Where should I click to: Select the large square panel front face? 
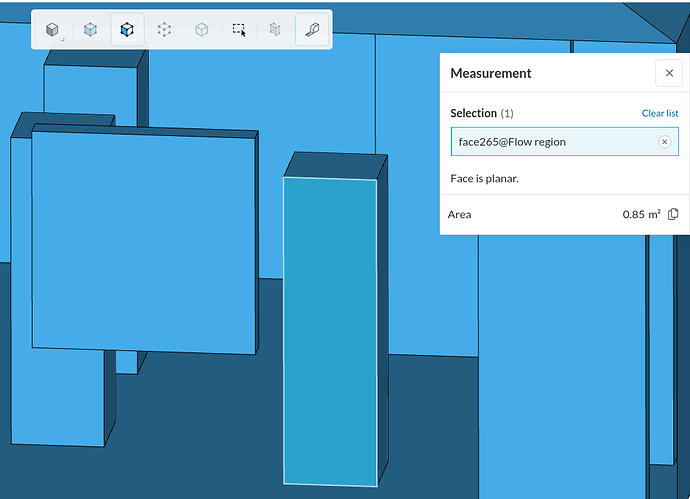click(x=144, y=242)
